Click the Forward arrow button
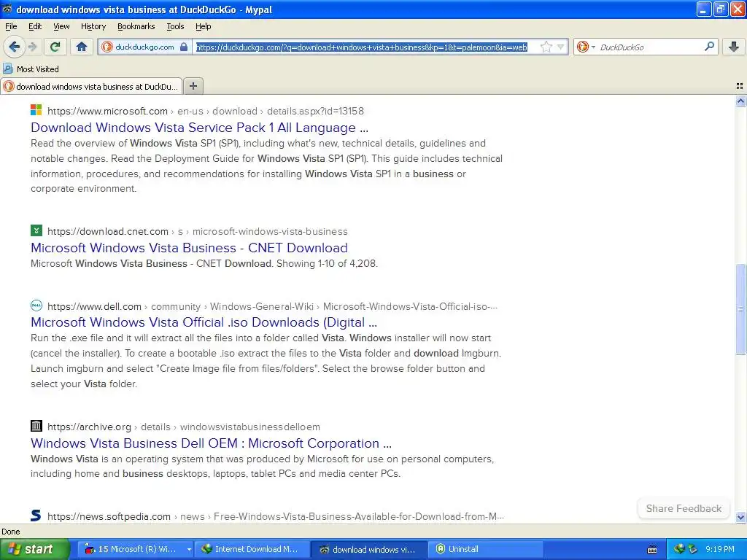 pos(32,47)
